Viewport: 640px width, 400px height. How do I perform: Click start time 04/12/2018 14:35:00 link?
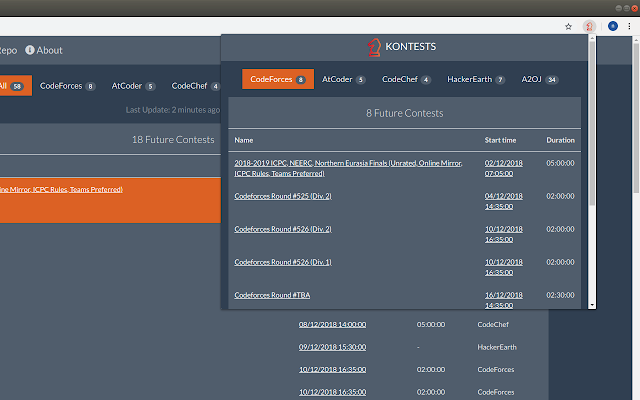[503, 201]
